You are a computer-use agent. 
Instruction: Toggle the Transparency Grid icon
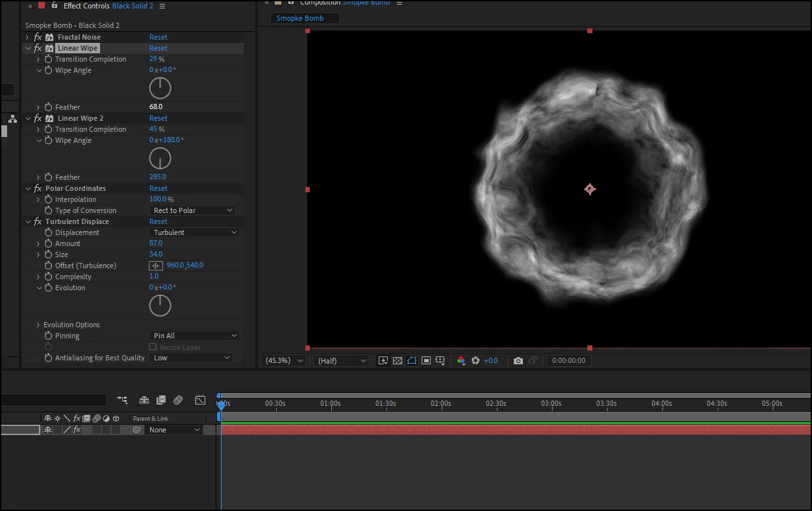click(x=398, y=361)
